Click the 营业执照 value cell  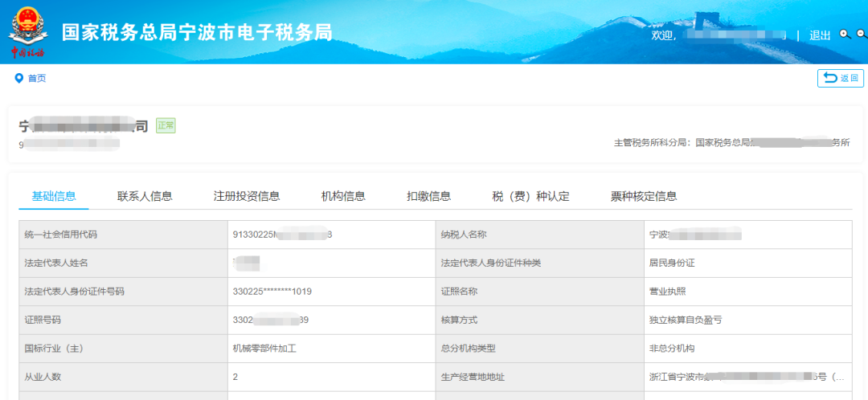pos(748,292)
